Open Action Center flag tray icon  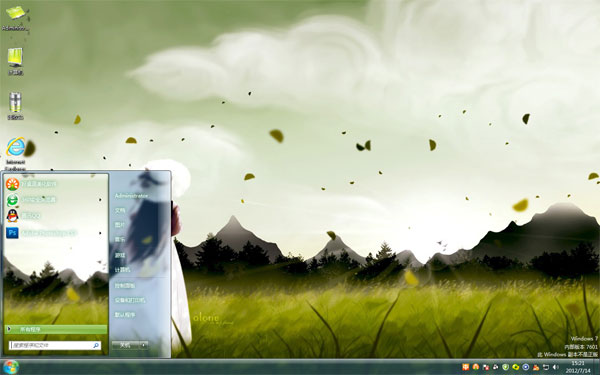tap(486, 367)
